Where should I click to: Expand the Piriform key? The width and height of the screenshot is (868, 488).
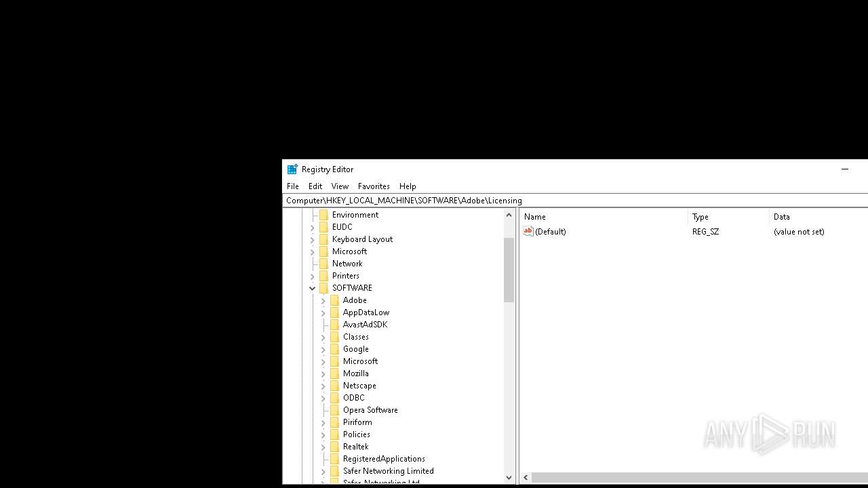(x=323, y=422)
